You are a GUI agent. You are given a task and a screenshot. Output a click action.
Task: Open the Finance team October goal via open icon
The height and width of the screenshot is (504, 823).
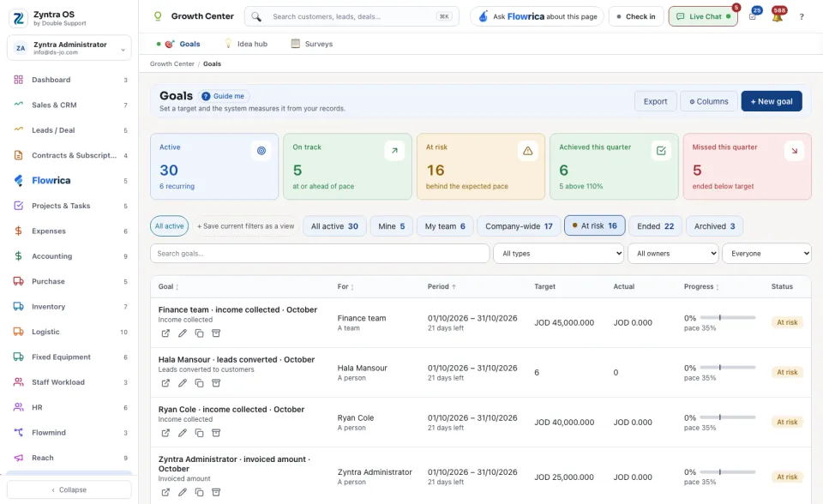(x=165, y=333)
